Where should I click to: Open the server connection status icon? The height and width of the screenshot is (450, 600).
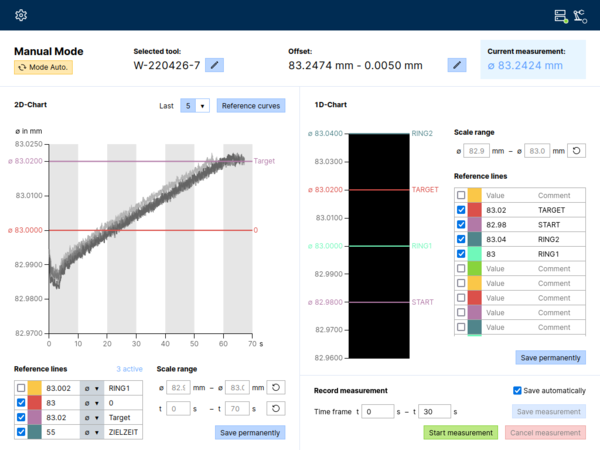pos(561,16)
